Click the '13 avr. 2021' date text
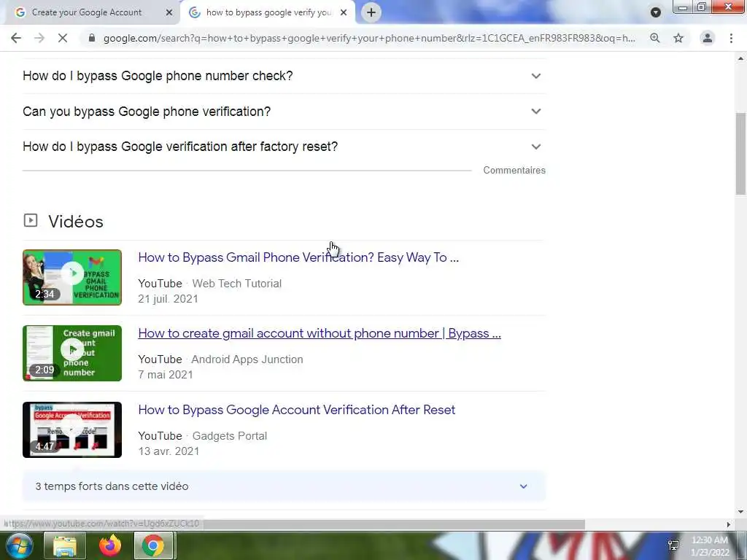747x560 pixels. [x=169, y=451]
